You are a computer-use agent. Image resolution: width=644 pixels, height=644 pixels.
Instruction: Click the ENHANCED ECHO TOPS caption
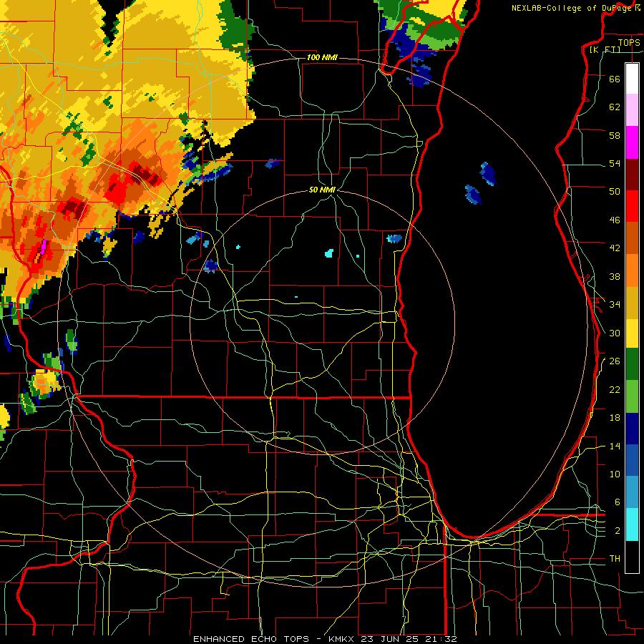point(251,639)
